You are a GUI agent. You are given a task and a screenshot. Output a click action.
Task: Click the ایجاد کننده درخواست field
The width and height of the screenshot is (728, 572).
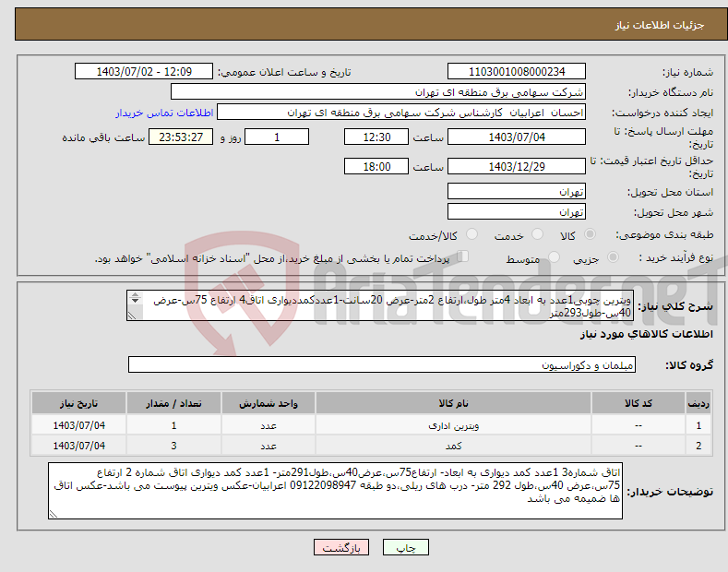pos(401,113)
